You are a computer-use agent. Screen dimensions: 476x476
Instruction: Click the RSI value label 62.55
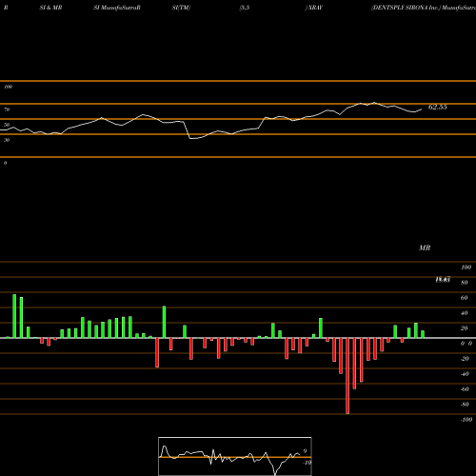click(437, 107)
